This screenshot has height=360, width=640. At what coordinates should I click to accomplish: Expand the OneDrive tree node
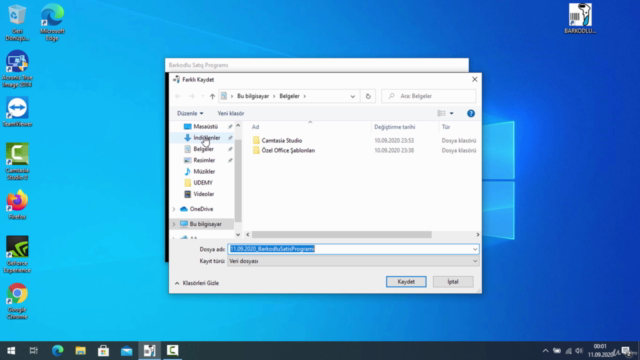point(174,209)
